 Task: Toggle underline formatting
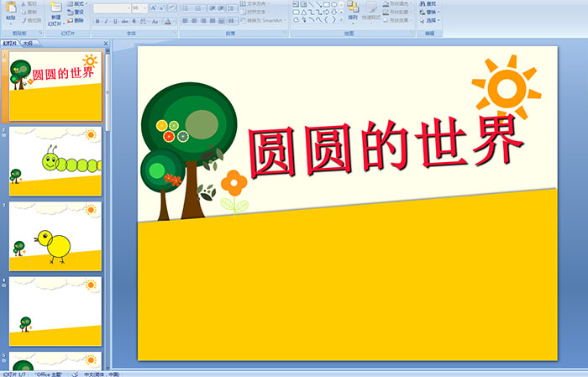point(115,21)
